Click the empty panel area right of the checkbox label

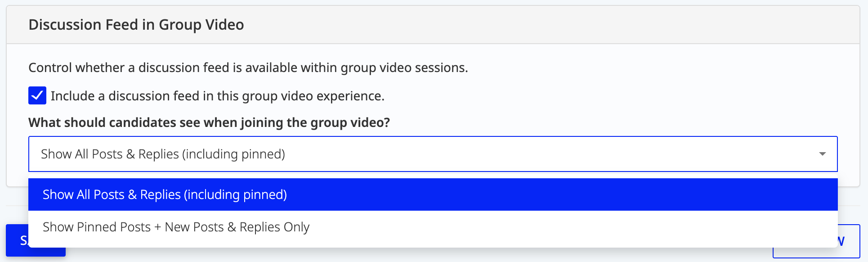pyautogui.click(x=585, y=96)
